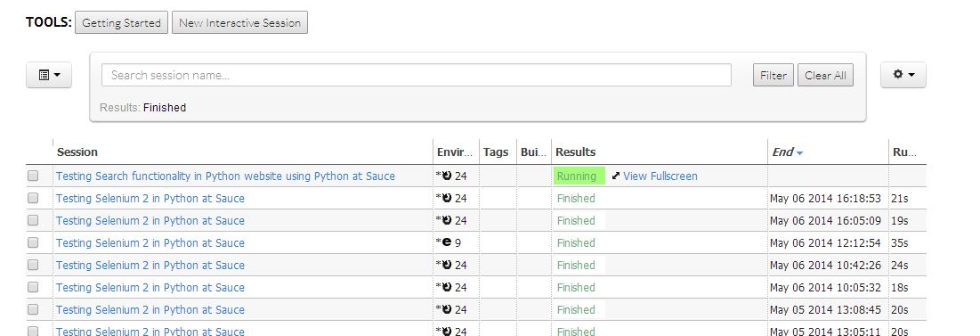Viewport: 980px width, 336px height.
Task: Click the Internet Explorer 9 browser icon
Action: tap(446, 242)
